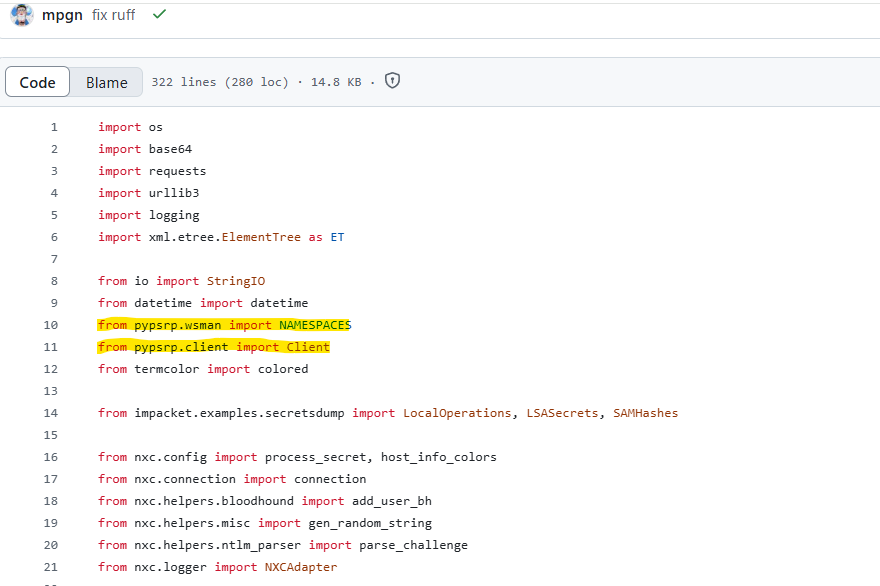The height and width of the screenshot is (586, 880).
Task: Select line number 1
Action: (54, 127)
